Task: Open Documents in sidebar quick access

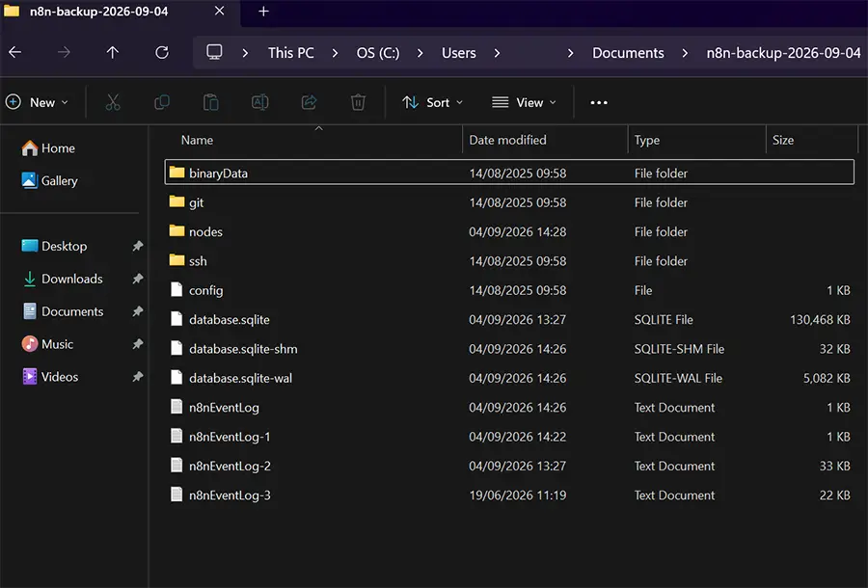Action: (x=63, y=311)
